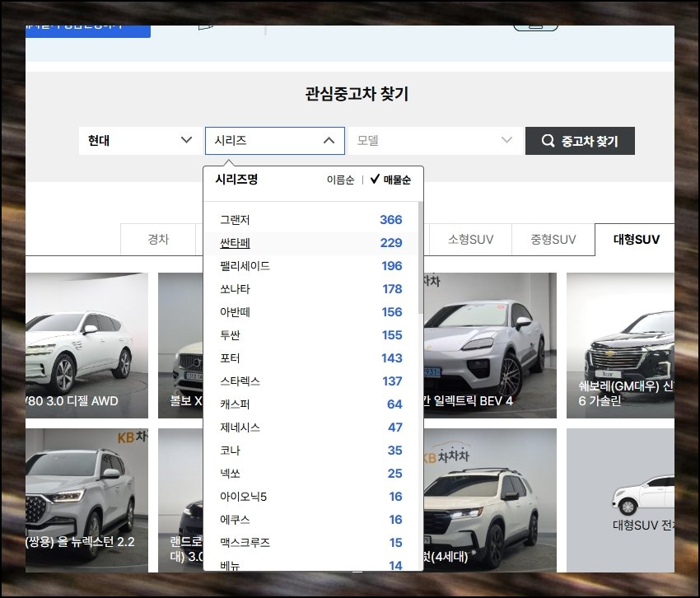
Task: Open the 모델 model dropdown
Action: coord(434,141)
